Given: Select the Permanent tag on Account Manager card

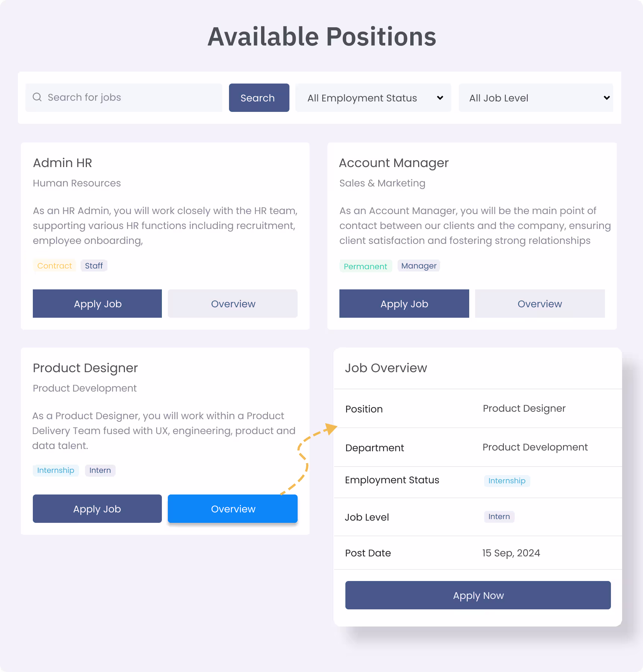Looking at the screenshot, I should 366,266.
